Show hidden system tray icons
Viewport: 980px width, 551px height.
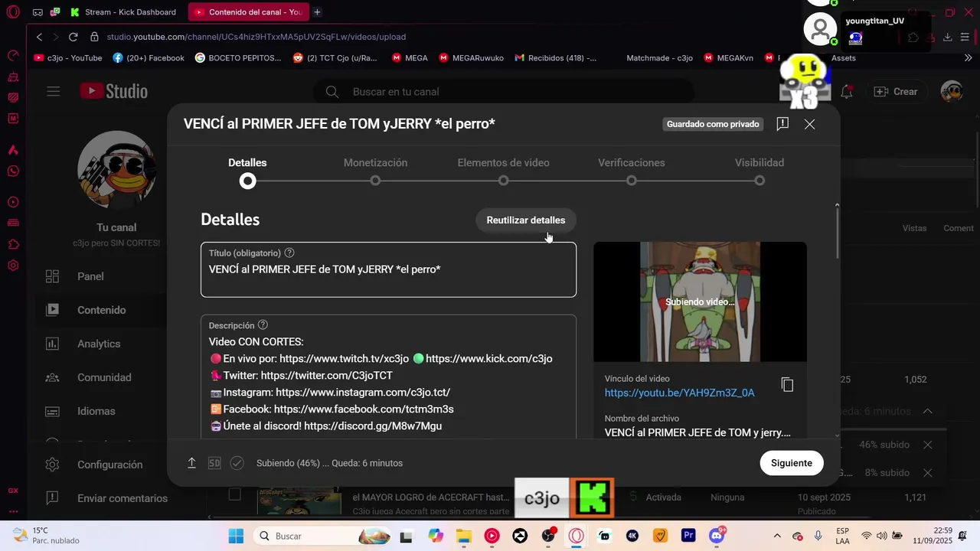pyautogui.click(x=777, y=536)
